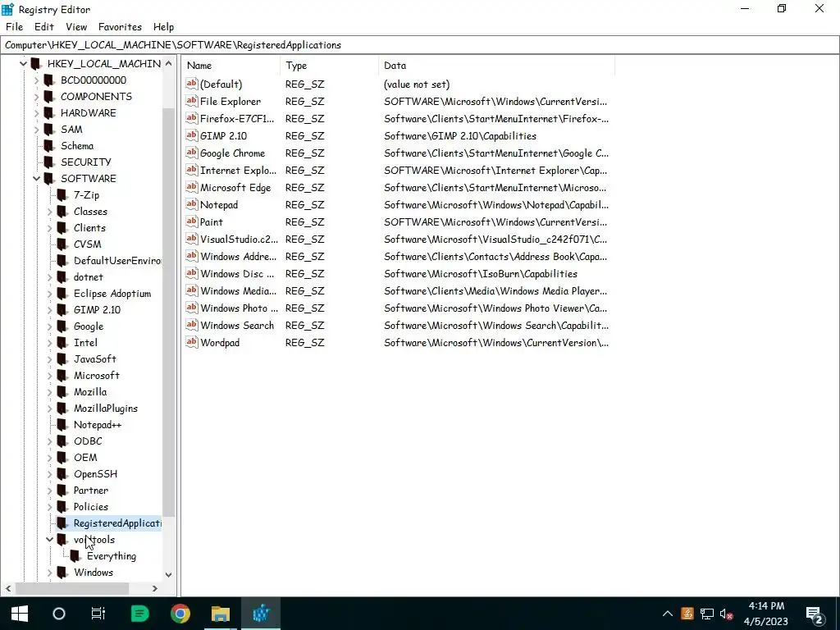Open Task View on taskbar

point(98,614)
